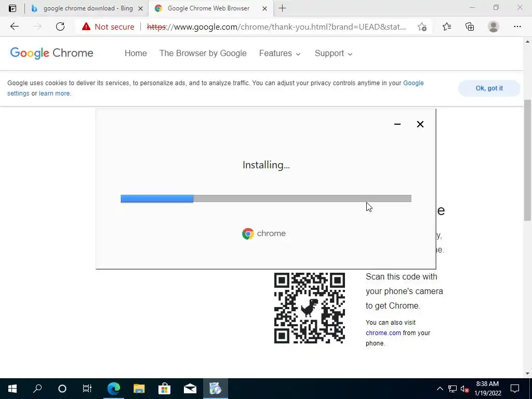Close the Bing search tab
Screen dimensions: 532x399
[140, 9]
